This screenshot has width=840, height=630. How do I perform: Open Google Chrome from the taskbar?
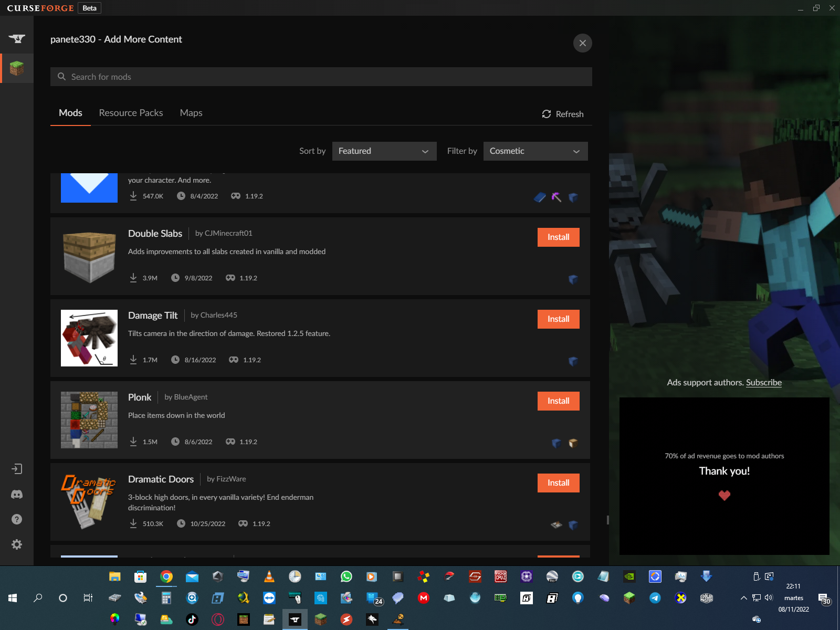(x=166, y=577)
